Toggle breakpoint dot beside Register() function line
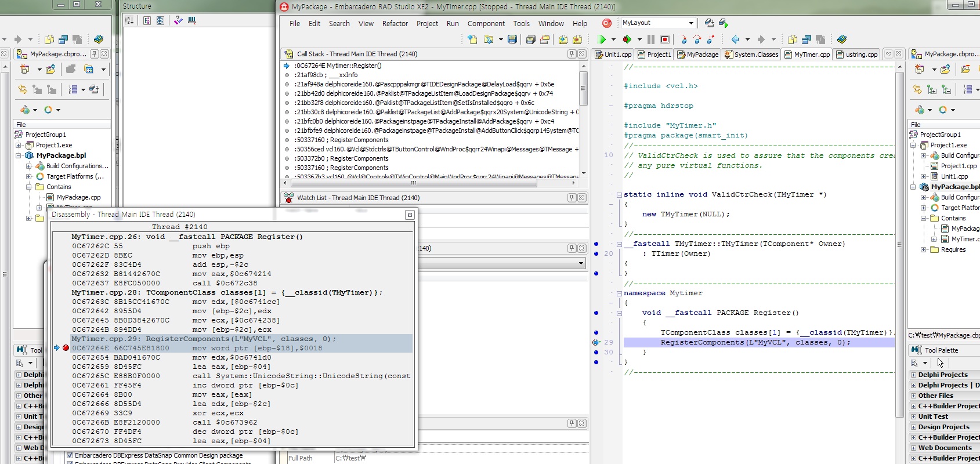This screenshot has width=980, height=464. click(596, 313)
